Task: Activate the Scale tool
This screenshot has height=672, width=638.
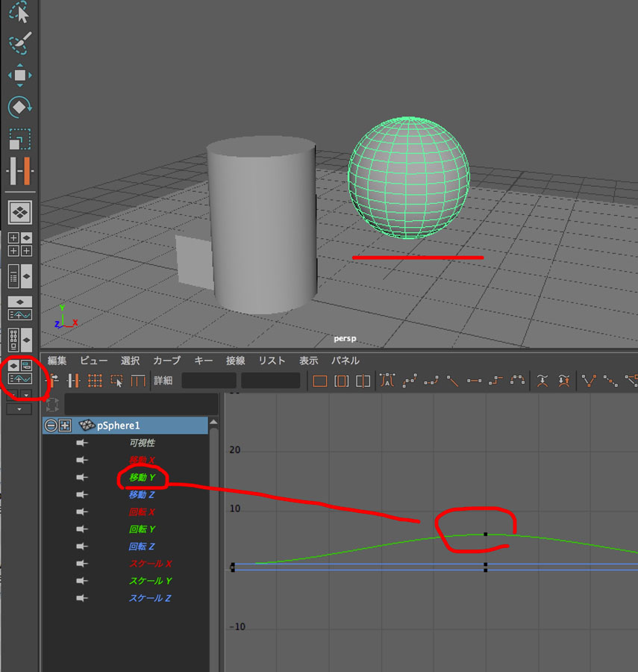Action: [19, 139]
